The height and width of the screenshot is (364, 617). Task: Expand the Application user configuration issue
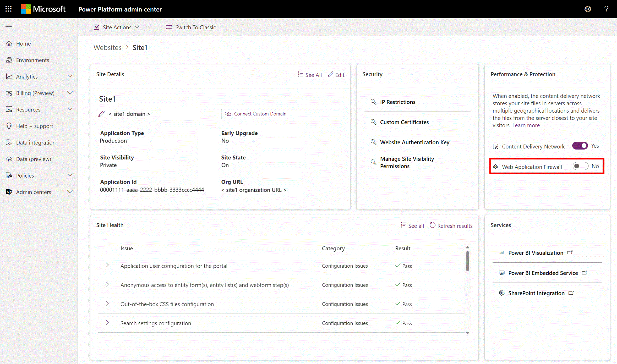(107, 265)
